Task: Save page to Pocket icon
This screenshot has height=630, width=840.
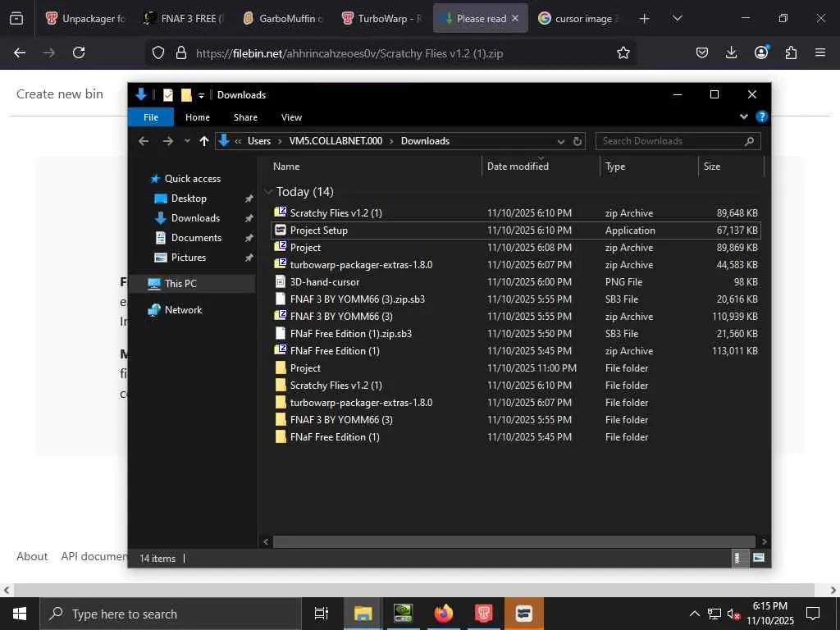Action: point(702,52)
